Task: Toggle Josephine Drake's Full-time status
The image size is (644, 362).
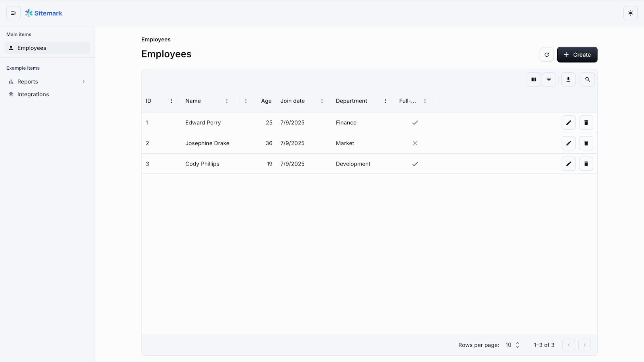Action: pos(415,143)
